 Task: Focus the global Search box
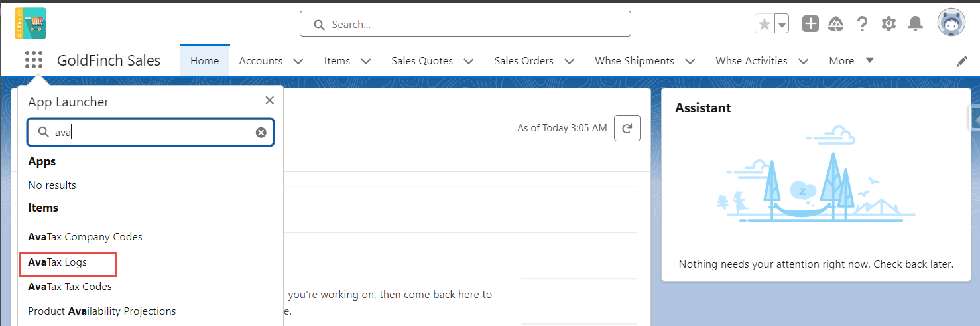tap(465, 24)
